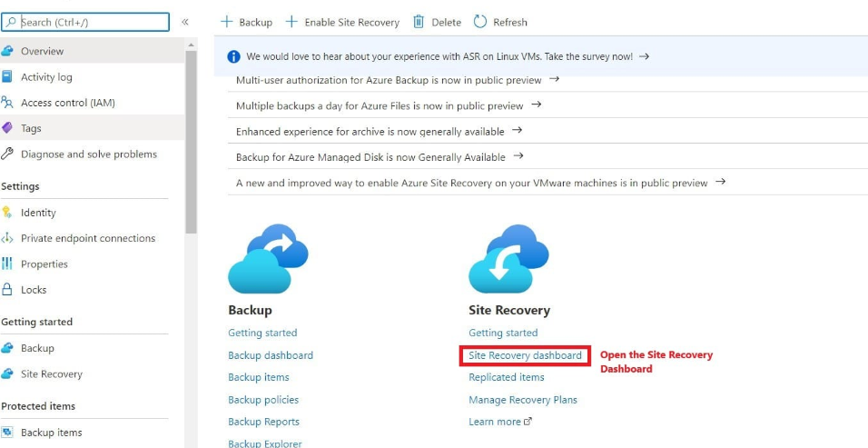Select Tags in the sidebar
Viewport: 868px width, 448px height.
92,128
